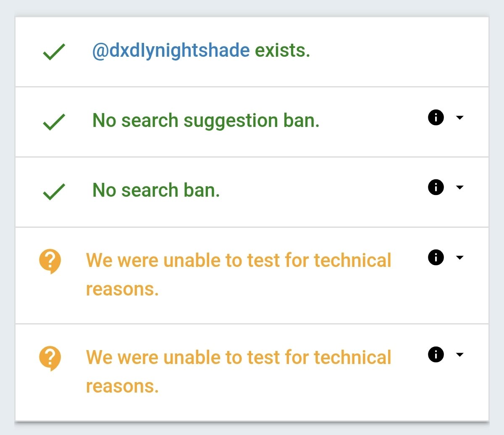Expand the first "unable to test" row arrow
504x435 pixels.
pyautogui.click(x=460, y=257)
